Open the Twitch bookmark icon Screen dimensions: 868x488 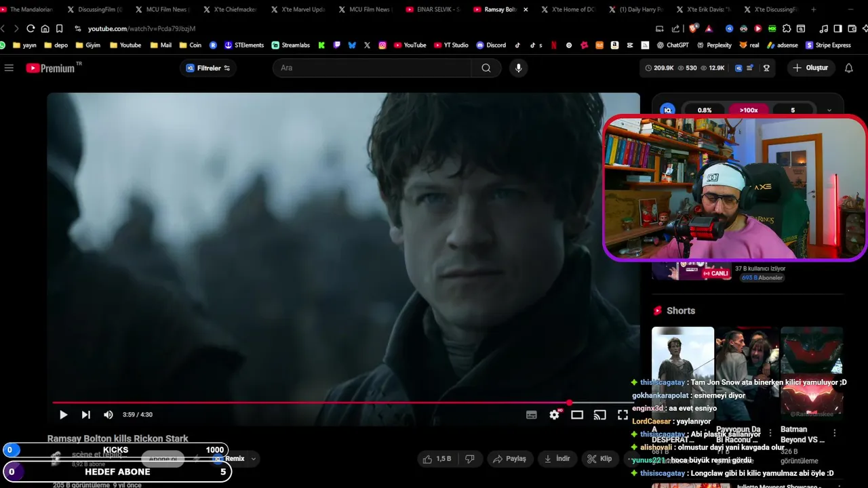coord(337,45)
